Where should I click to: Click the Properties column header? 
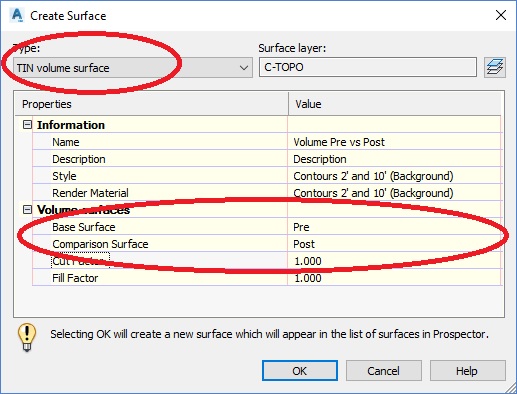point(152,104)
